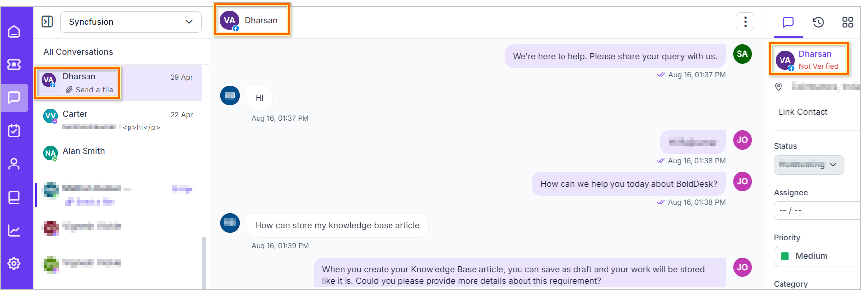
Task: Open the Tickets module icon
Action: pos(14,64)
